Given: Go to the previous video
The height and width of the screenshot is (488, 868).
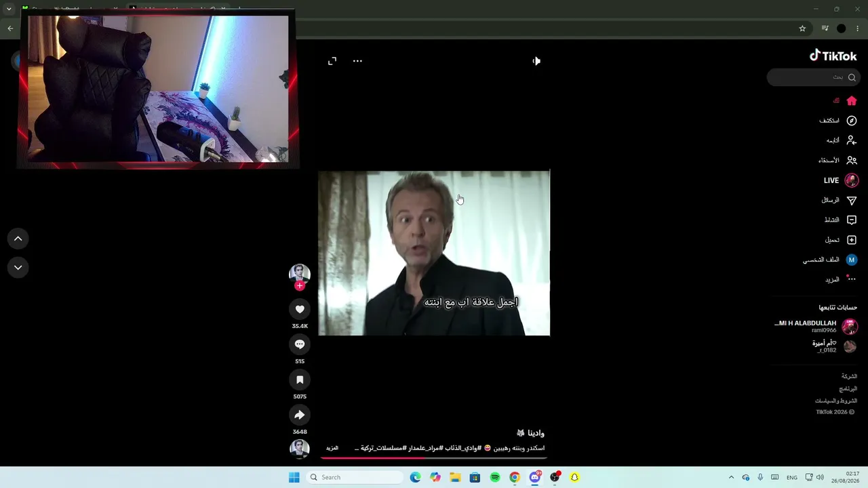Looking at the screenshot, I should 18,239.
